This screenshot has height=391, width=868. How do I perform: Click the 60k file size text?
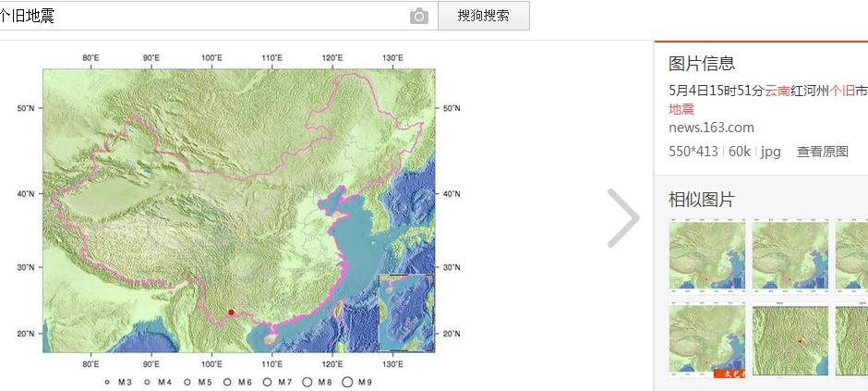(740, 152)
